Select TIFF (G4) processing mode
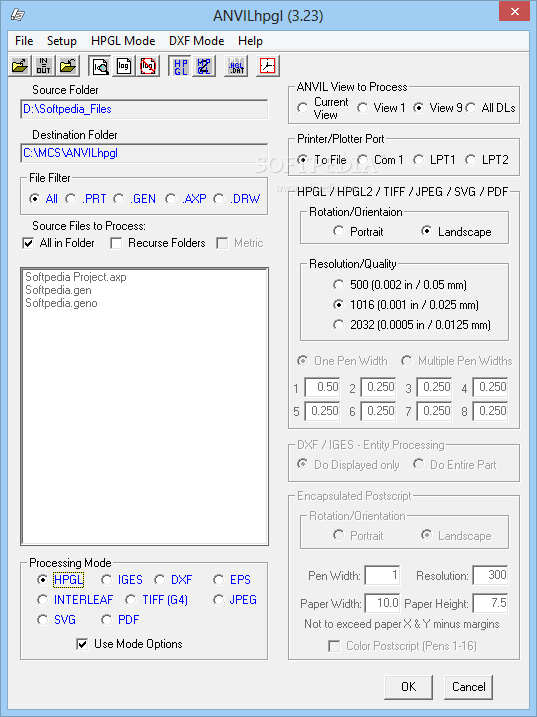The width and height of the screenshot is (537, 717). (x=157, y=600)
